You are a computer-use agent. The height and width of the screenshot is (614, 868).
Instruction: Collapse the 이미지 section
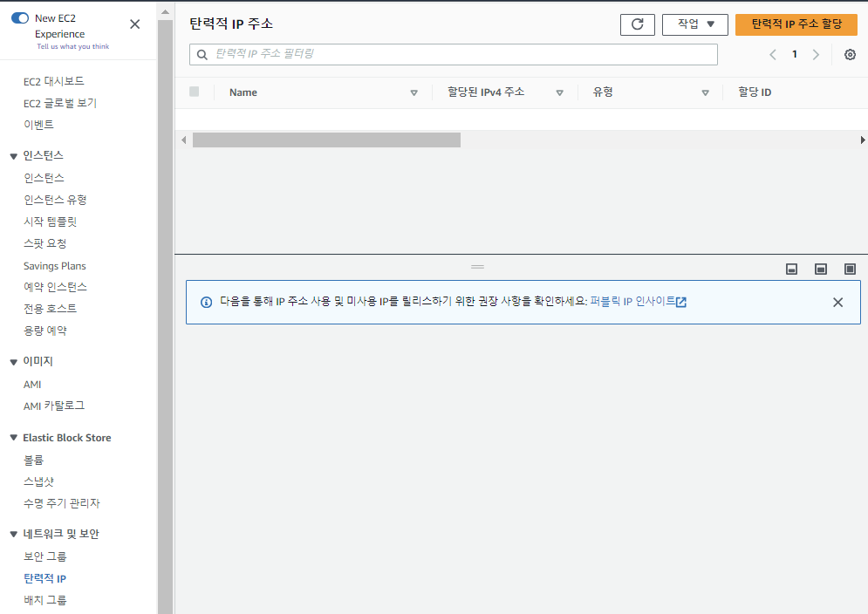tap(14, 362)
